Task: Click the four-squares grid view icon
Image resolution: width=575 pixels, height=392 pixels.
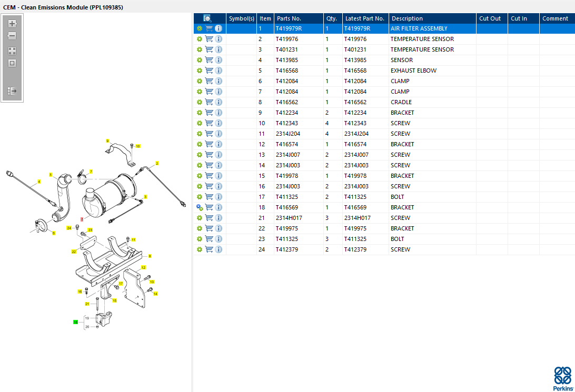Action: click(x=12, y=51)
